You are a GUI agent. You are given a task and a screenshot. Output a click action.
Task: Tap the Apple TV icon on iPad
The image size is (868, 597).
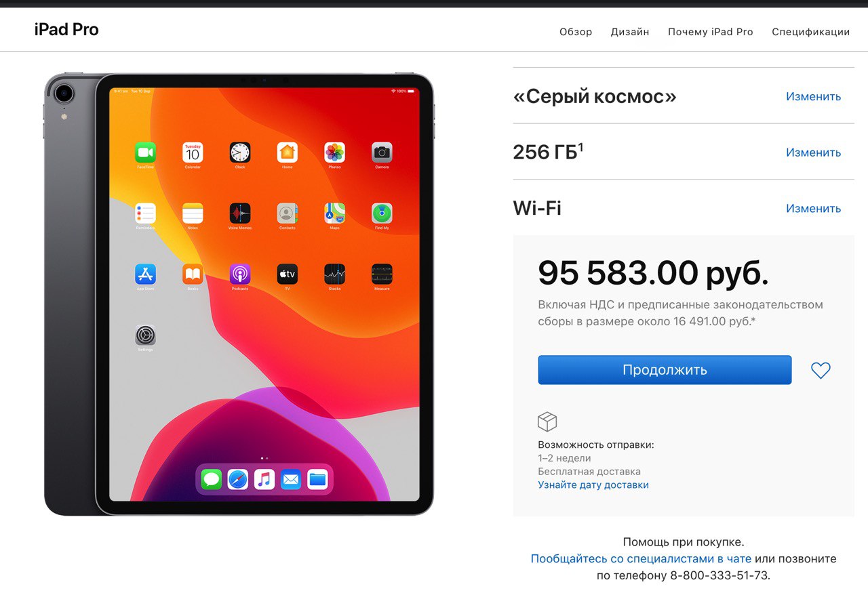(x=287, y=274)
